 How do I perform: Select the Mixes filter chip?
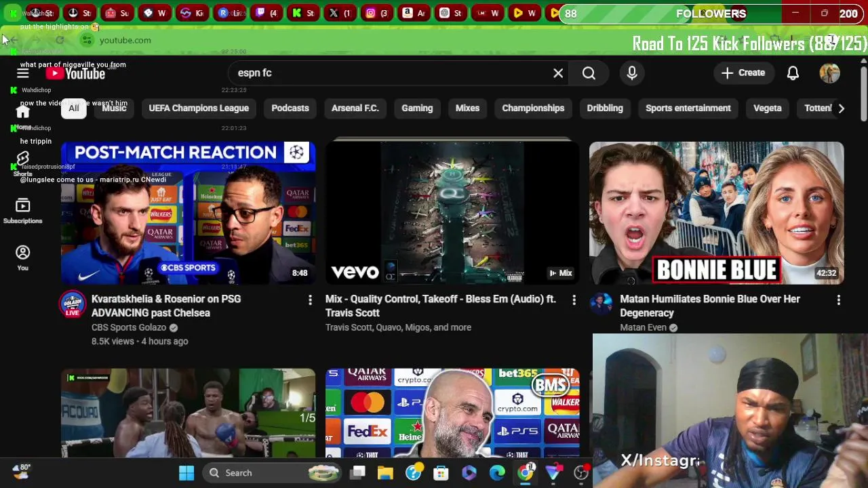(467, 108)
